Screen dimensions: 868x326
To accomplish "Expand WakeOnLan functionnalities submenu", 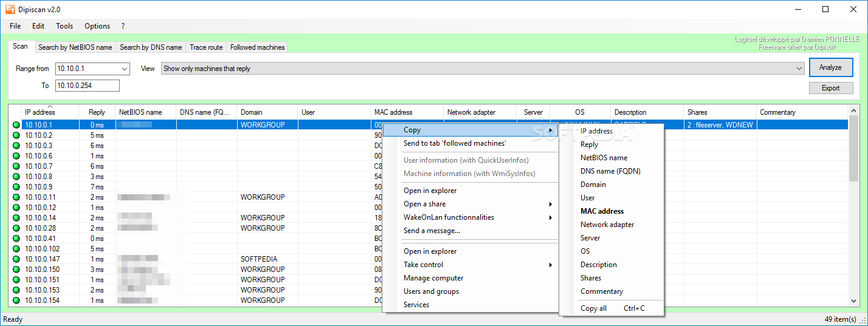I will [470, 217].
